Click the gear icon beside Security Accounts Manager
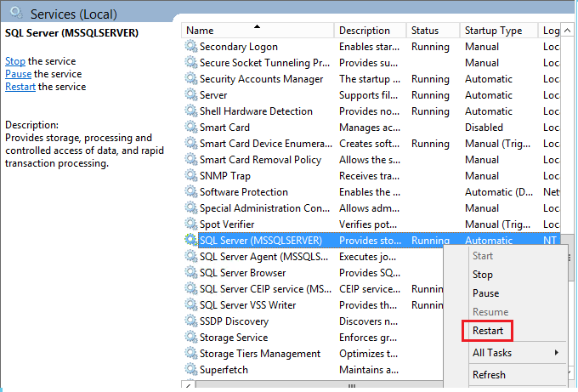The image size is (578, 392). coord(191,79)
